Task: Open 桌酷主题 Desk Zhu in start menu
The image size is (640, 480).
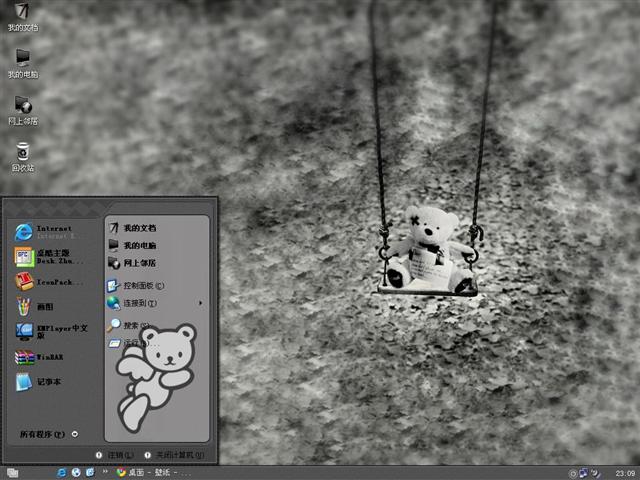Action: coord(52,257)
